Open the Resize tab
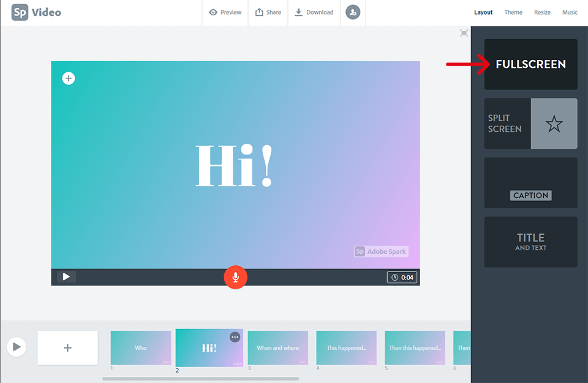 click(x=542, y=12)
